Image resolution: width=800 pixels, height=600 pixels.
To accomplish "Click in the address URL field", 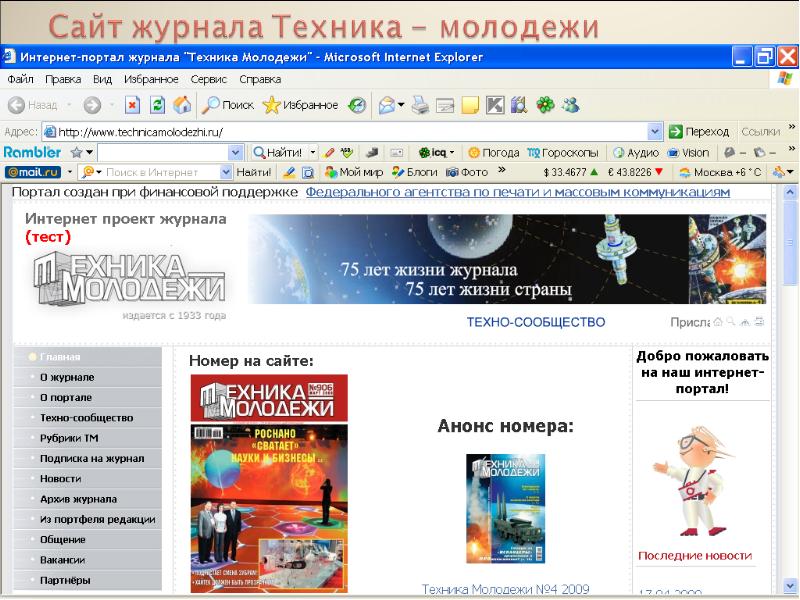I will click(350, 131).
